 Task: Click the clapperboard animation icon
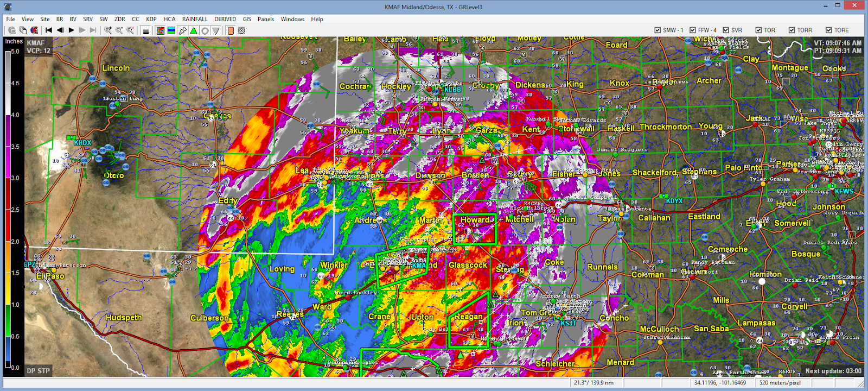(x=145, y=30)
